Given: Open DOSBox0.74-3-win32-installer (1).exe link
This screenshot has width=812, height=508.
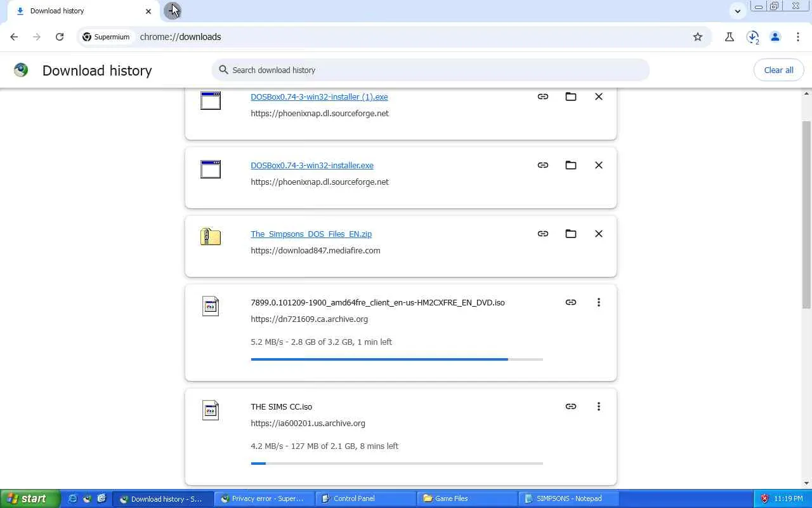Looking at the screenshot, I should tap(319, 97).
